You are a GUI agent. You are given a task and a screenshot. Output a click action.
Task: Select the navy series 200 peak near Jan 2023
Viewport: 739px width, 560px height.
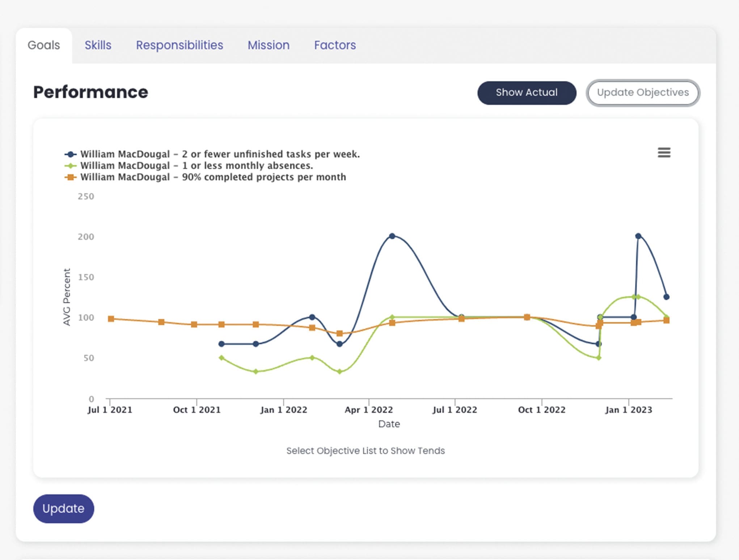[638, 236]
